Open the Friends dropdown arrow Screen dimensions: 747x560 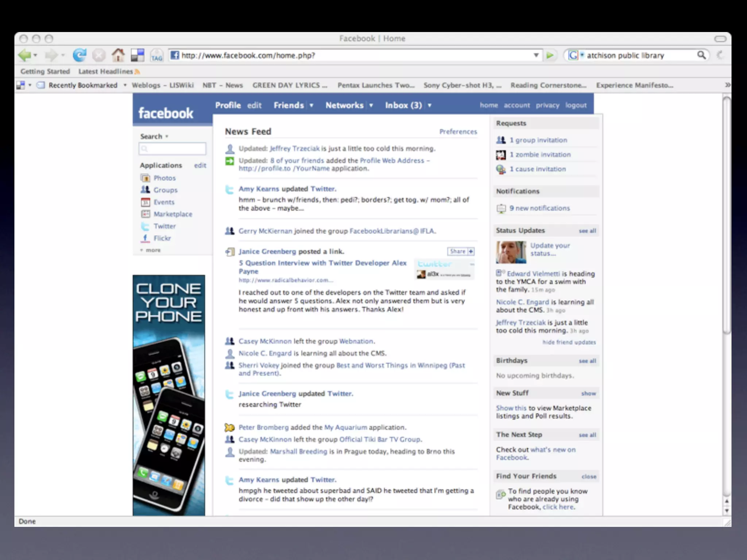[311, 105]
